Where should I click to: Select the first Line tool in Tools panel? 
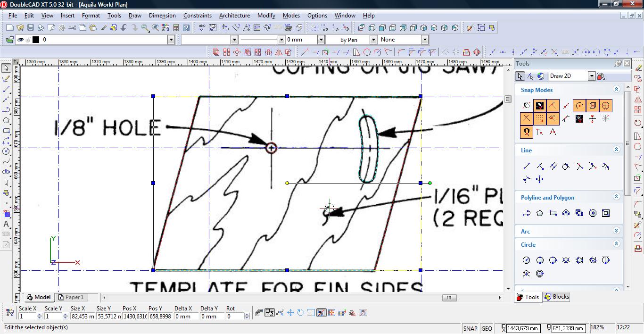[527, 166]
